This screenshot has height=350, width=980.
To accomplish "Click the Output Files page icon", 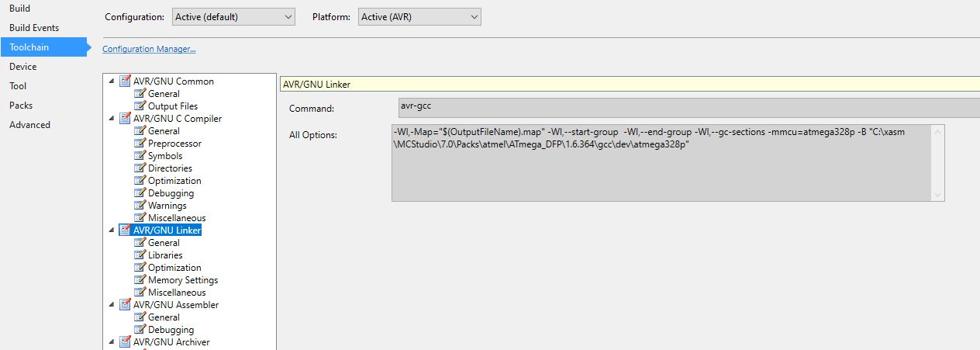I will 140,106.
